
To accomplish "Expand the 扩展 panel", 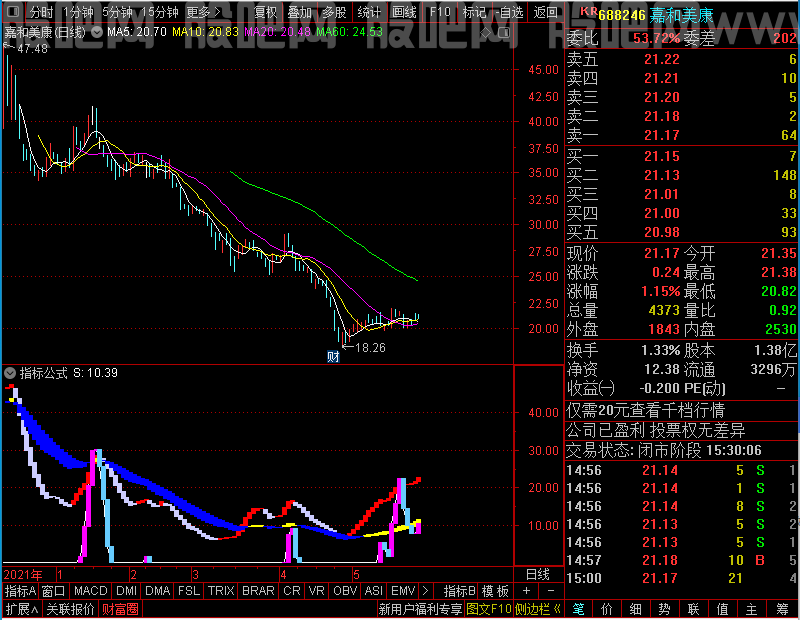I will click(x=22, y=609).
